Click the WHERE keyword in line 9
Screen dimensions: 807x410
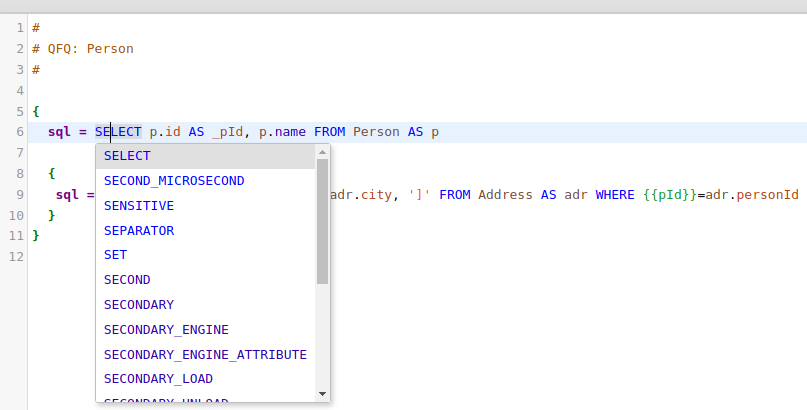click(615, 195)
